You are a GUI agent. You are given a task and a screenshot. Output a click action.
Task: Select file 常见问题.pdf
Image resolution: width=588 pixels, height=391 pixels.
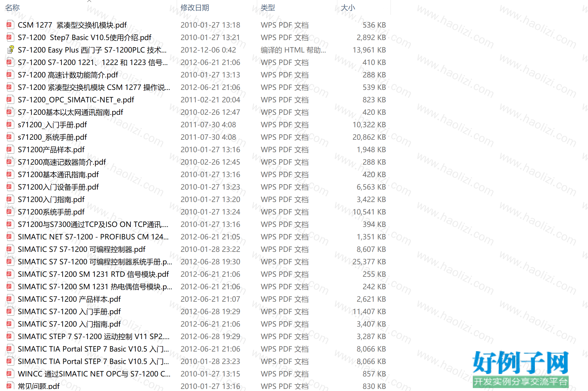pos(39,386)
